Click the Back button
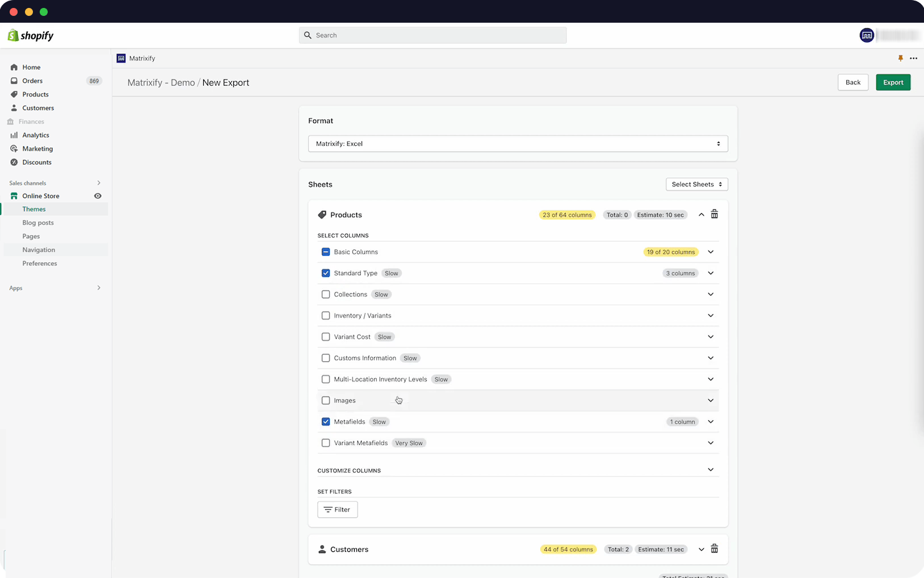924x578 pixels. 852,82
